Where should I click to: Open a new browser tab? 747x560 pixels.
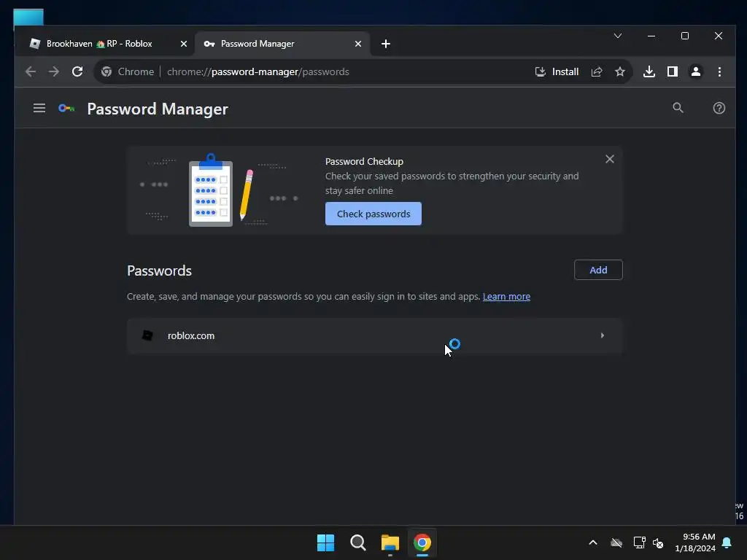pos(386,44)
